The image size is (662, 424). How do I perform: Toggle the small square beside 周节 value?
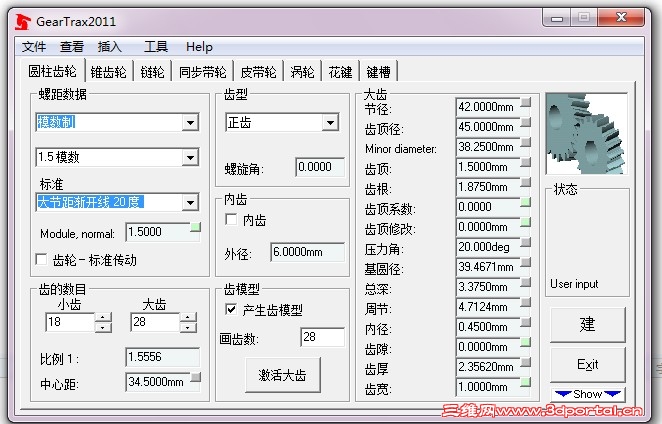pyautogui.click(x=526, y=302)
